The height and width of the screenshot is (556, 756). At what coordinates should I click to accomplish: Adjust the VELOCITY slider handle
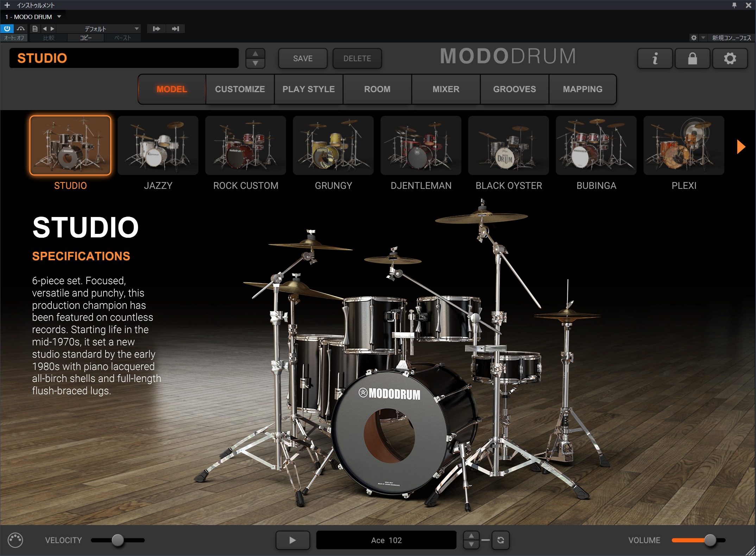tap(118, 540)
